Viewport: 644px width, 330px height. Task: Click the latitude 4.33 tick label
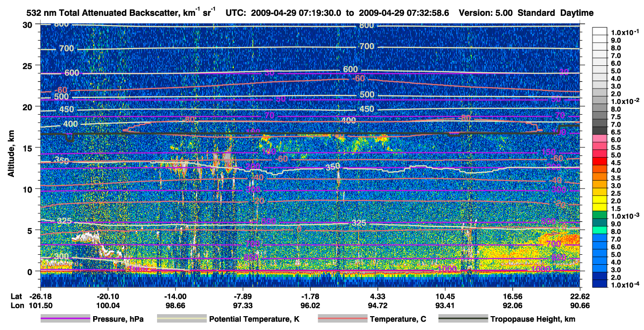pos(377,295)
